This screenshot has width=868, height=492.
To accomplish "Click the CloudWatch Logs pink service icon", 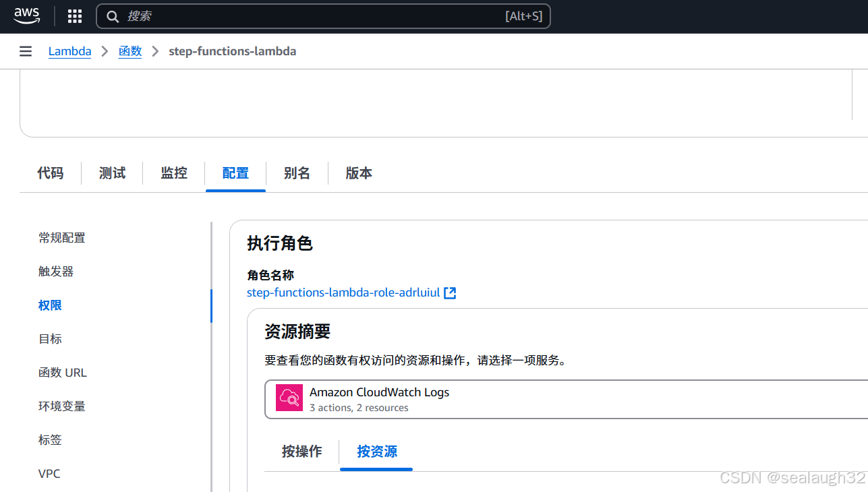I will click(x=289, y=398).
